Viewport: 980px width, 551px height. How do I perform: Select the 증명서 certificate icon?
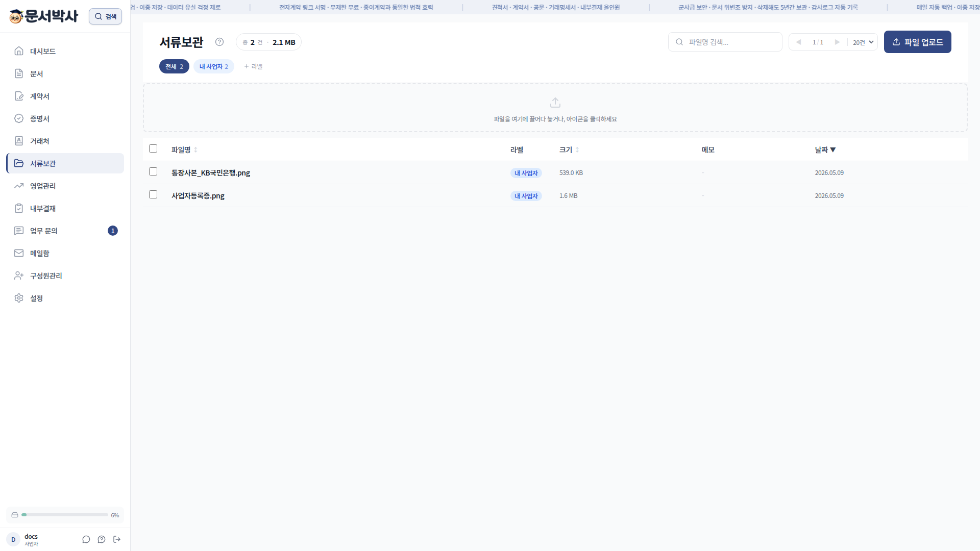(19, 118)
